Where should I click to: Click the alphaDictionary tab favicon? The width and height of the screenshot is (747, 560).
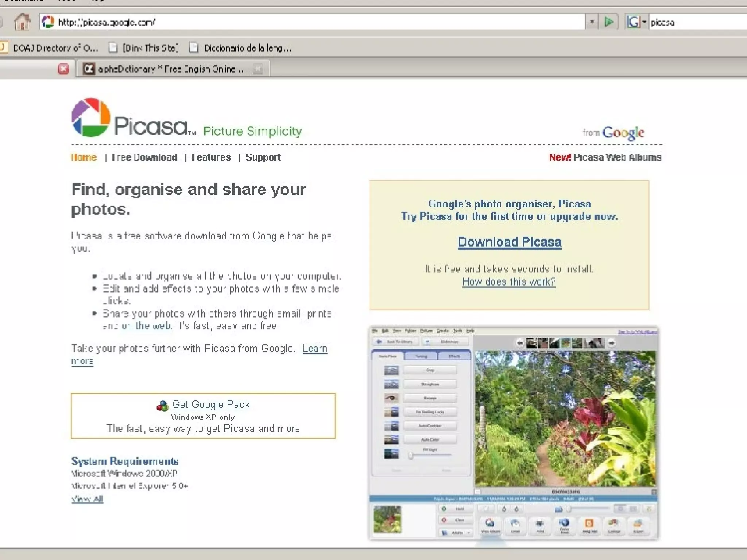[x=89, y=69]
